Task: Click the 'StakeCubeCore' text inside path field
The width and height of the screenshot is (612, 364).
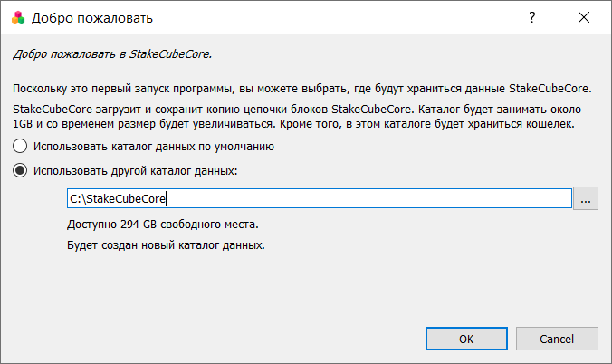Action: [x=126, y=199]
